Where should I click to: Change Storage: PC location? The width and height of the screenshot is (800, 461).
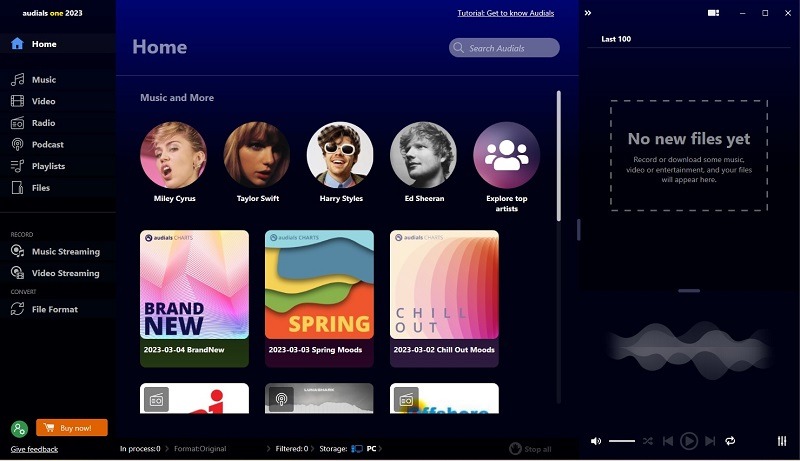coord(351,449)
